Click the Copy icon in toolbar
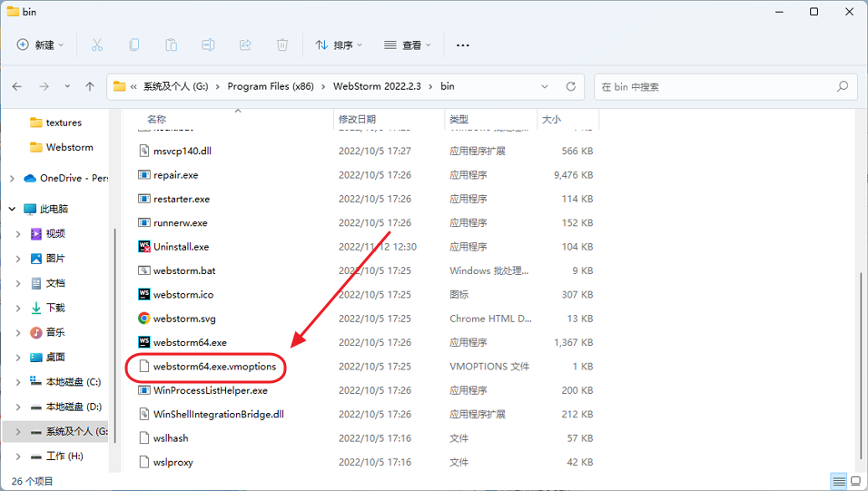The width and height of the screenshot is (868, 491). (134, 44)
